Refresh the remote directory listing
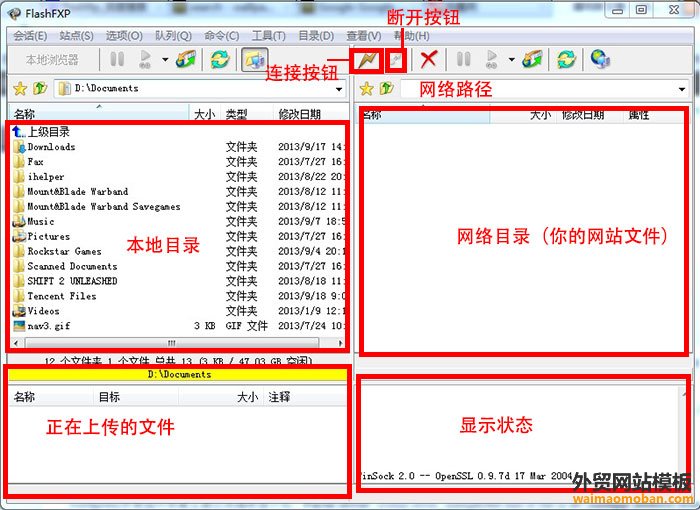The height and width of the screenshot is (510, 700). 566,59
